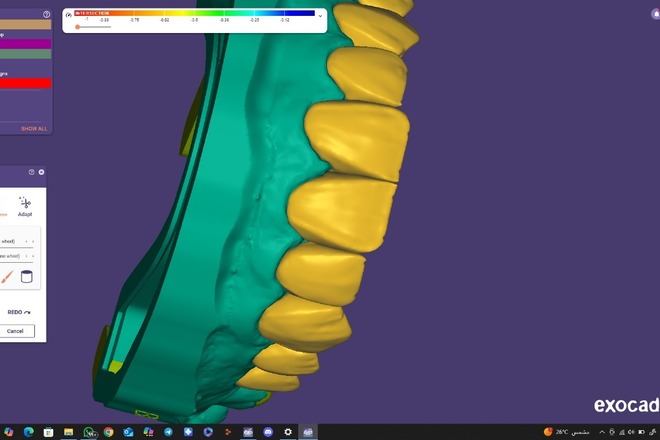Choose the orange brush tool

click(x=6, y=277)
